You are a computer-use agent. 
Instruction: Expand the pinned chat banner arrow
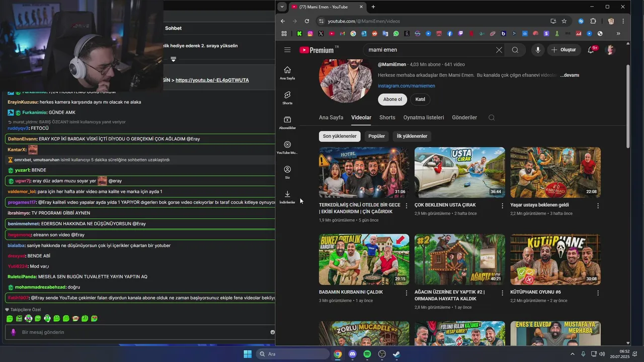coord(173,59)
